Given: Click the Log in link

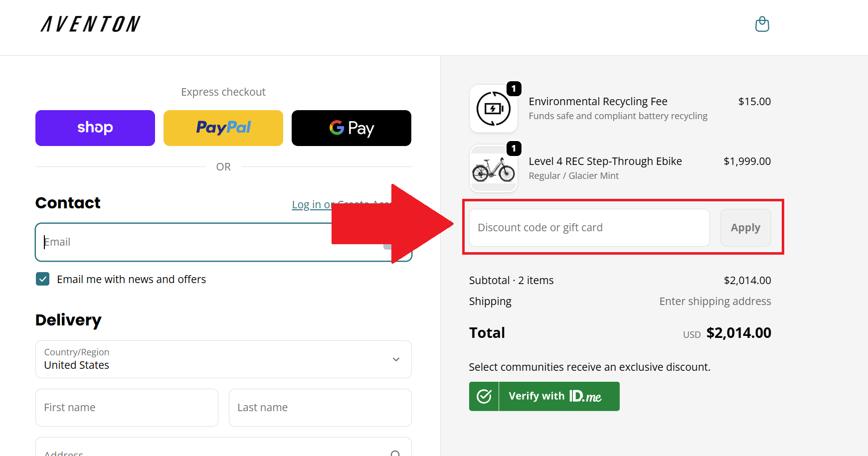Looking at the screenshot, I should pyautogui.click(x=306, y=205).
